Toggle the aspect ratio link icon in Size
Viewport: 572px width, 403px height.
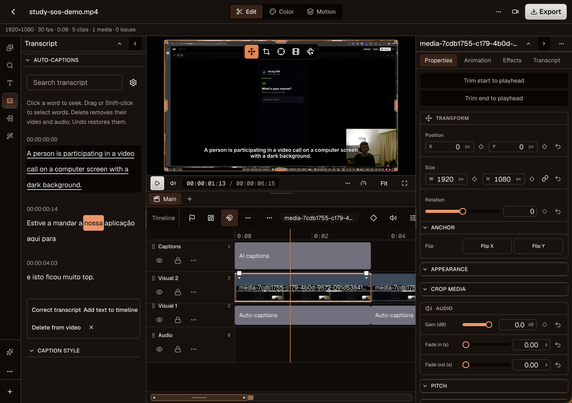tap(545, 179)
